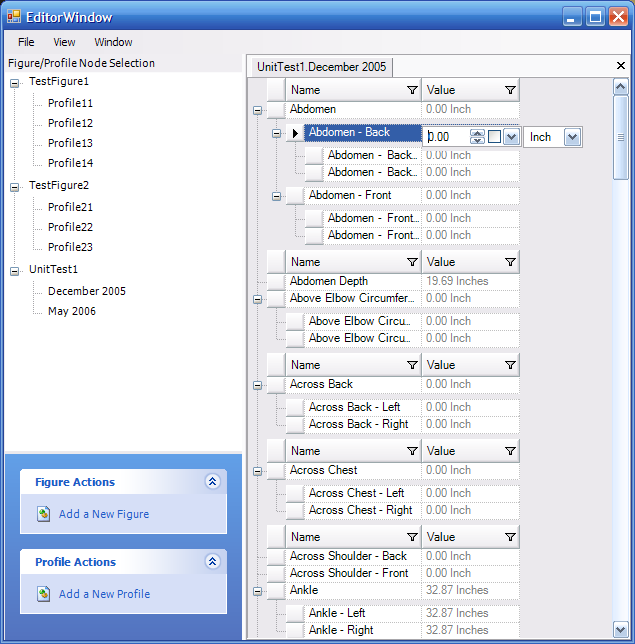Click the 19.69 Inches value cell
This screenshot has width=635, height=644.
click(x=470, y=281)
